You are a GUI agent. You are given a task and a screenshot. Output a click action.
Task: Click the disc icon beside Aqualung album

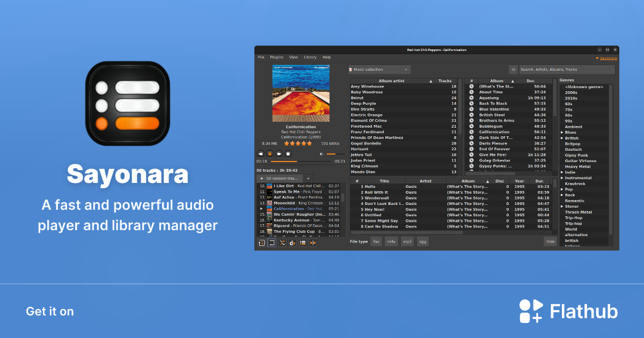click(471, 98)
